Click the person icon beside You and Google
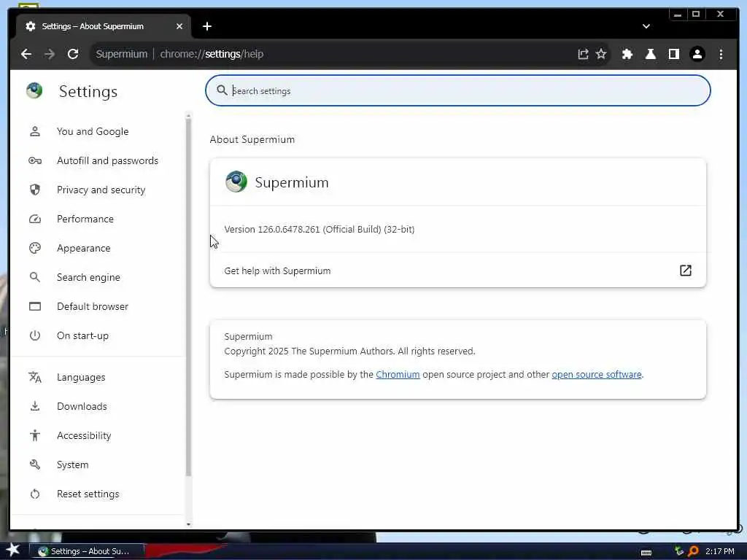Screen dimensions: 747x560 click(x=35, y=131)
